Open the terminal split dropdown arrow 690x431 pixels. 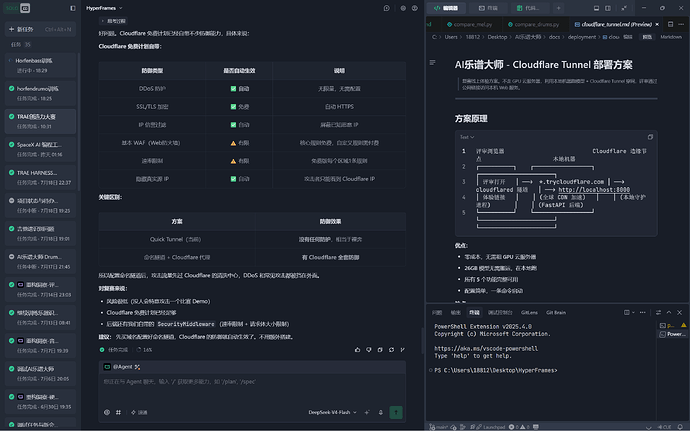(x=633, y=313)
